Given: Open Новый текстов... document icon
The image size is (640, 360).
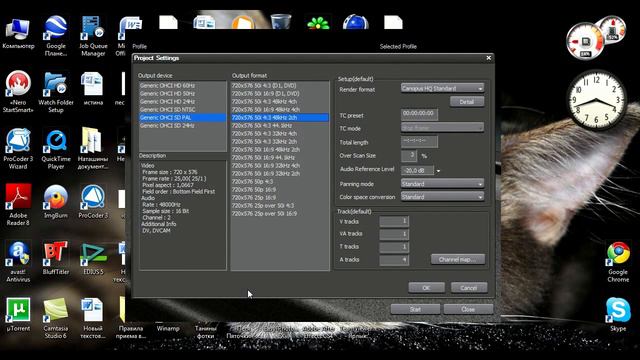Looking at the screenshot, I should [93, 318].
